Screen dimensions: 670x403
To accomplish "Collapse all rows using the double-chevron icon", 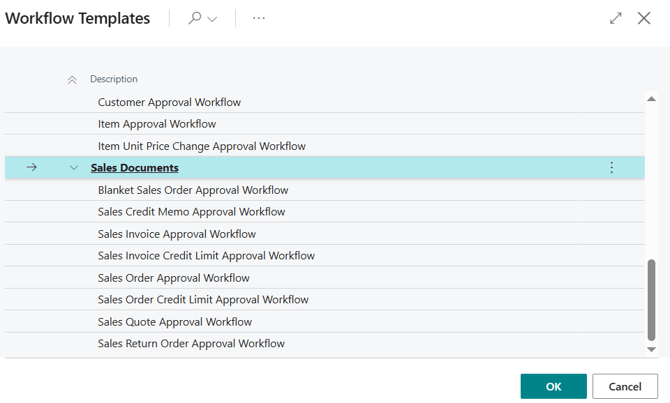I will coord(72,80).
